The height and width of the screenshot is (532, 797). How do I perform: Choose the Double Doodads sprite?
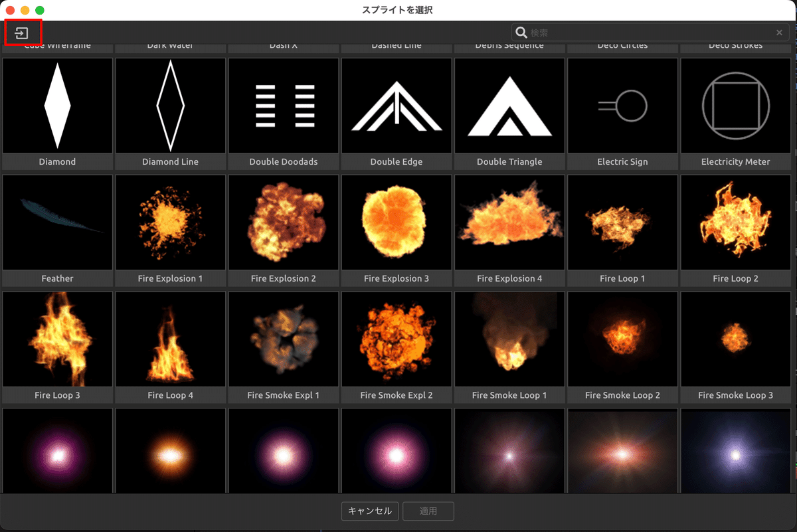(283, 105)
